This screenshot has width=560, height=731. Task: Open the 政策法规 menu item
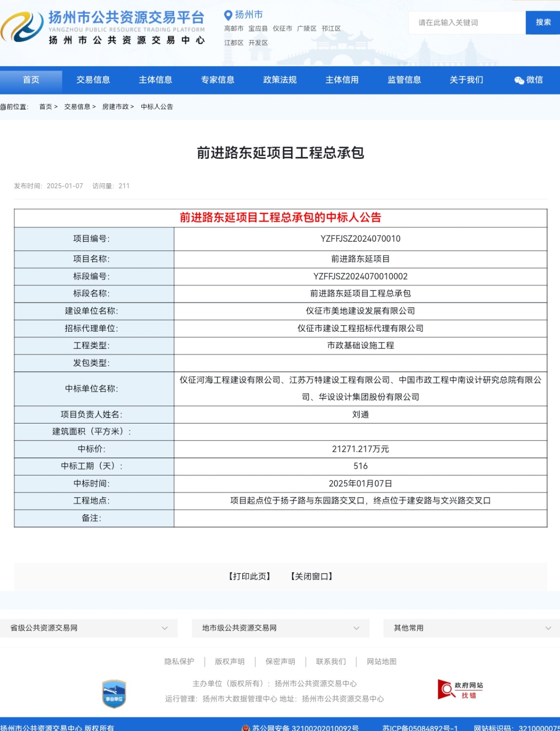coord(280,80)
